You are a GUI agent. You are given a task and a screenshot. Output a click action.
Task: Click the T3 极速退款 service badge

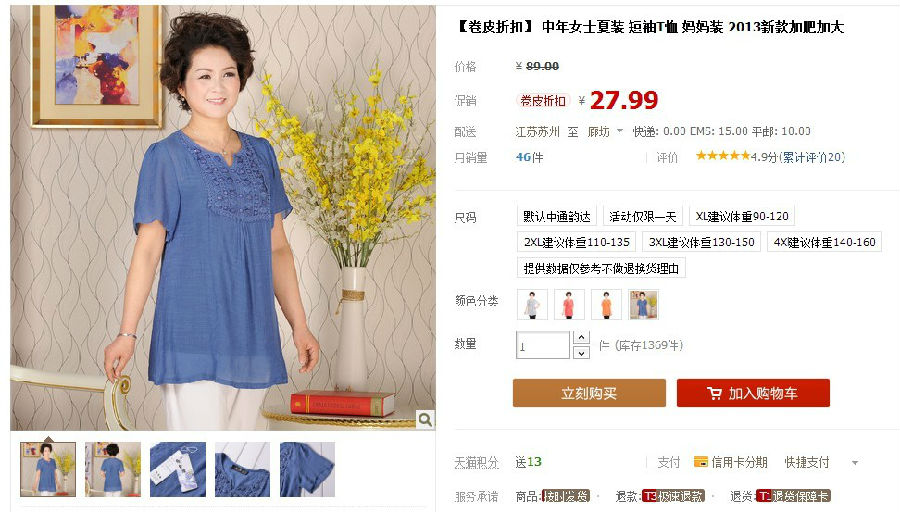click(x=673, y=496)
